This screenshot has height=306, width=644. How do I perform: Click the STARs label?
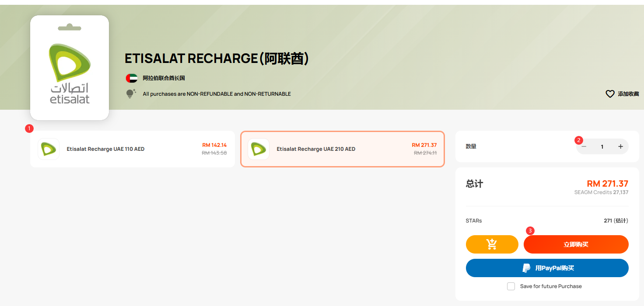click(x=474, y=221)
